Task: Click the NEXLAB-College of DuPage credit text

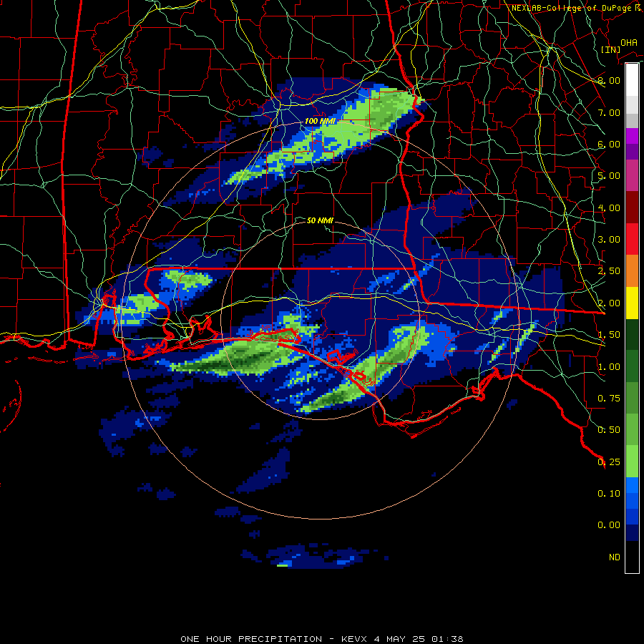Action: pyautogui.click(x=577, y=8)
